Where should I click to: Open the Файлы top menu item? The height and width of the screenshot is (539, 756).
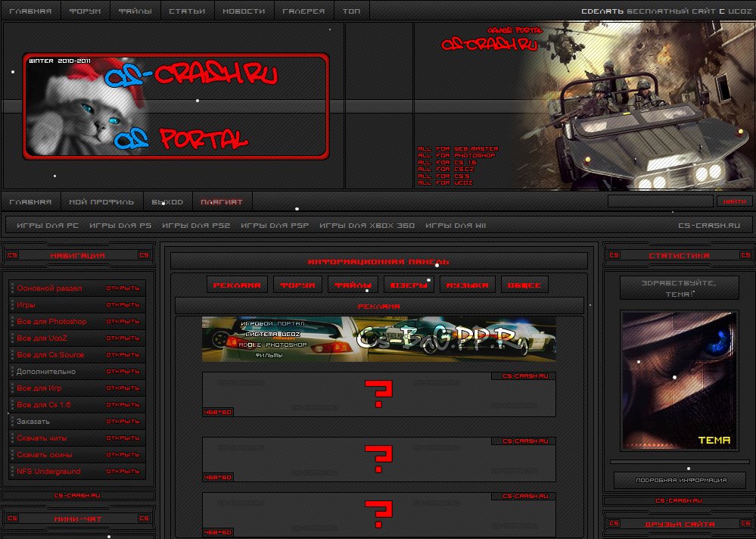click(135, 11)
